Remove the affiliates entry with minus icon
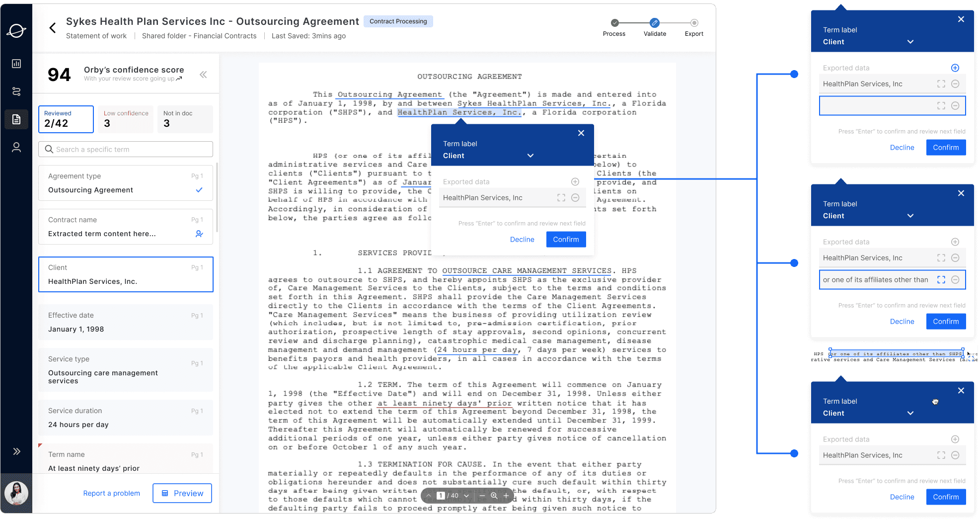Image resolution: width=980 pixels, height=521 pixels. click(955, 280)
